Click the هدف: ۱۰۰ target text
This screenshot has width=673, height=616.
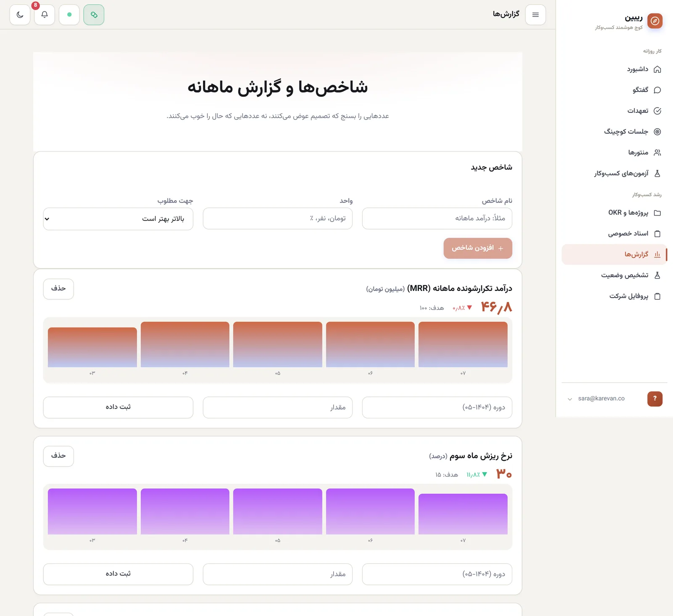432,308
